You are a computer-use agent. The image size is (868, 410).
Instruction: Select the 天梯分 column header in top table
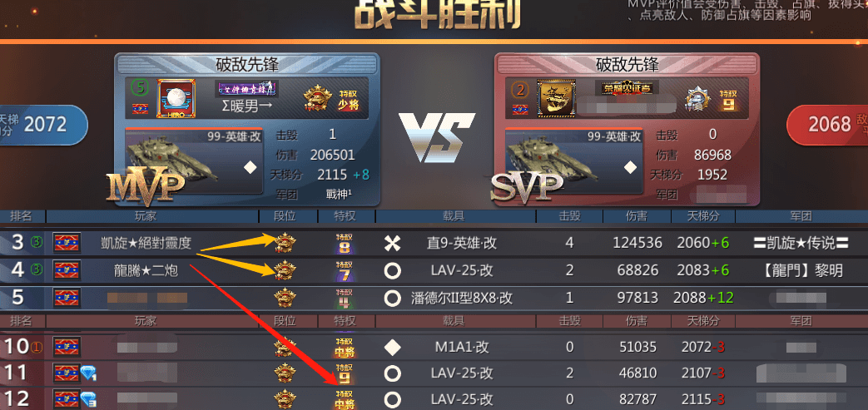[703, 216]
